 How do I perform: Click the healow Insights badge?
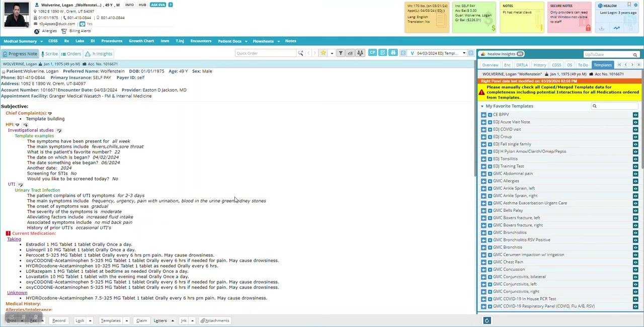pyautogui.click(x=502, y=54)
